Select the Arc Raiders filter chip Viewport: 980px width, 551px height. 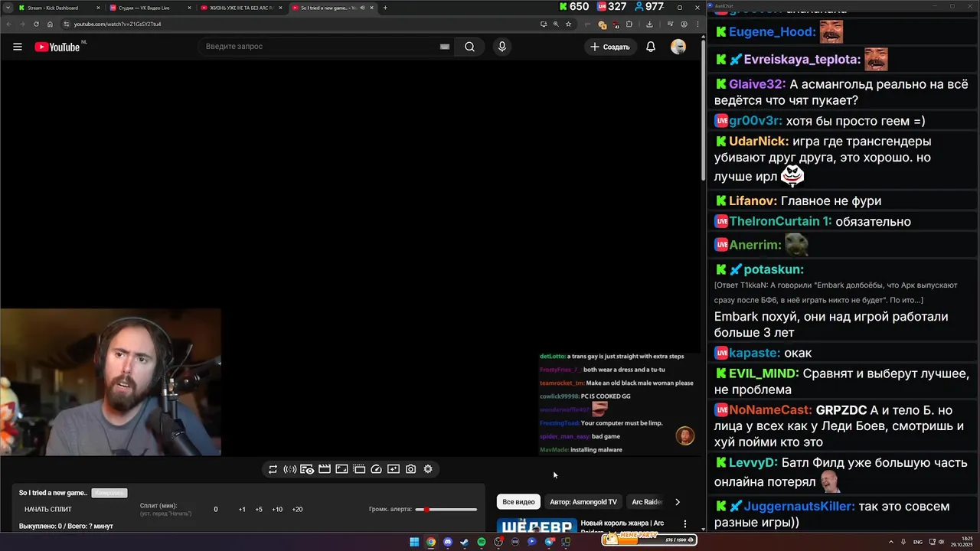tap(647, 502)
